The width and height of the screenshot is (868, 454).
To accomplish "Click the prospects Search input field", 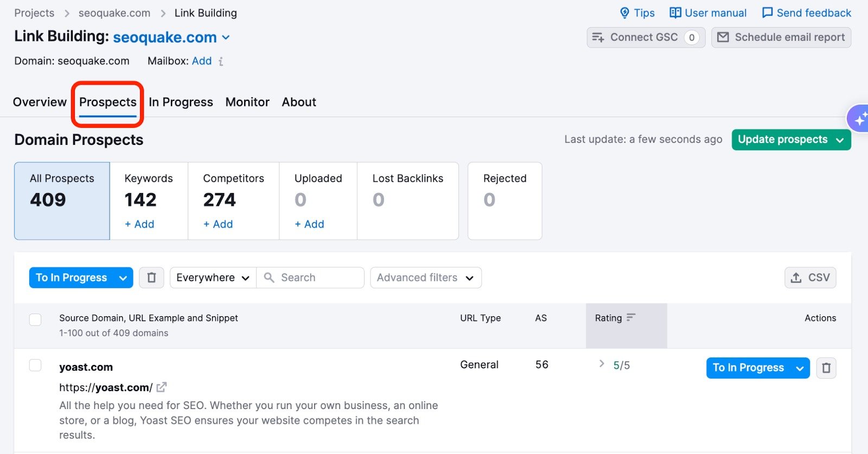I will 317,278.
